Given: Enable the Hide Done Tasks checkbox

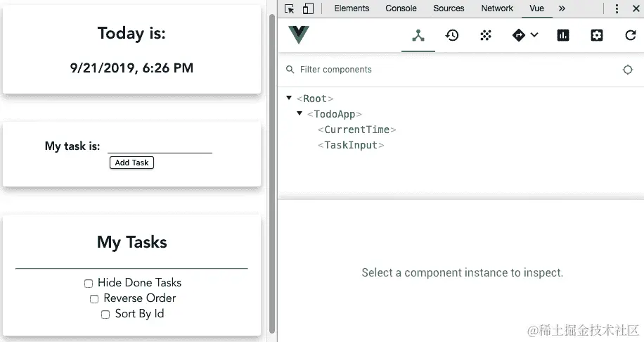Looking at the screenshot, I should coord(89,284).
